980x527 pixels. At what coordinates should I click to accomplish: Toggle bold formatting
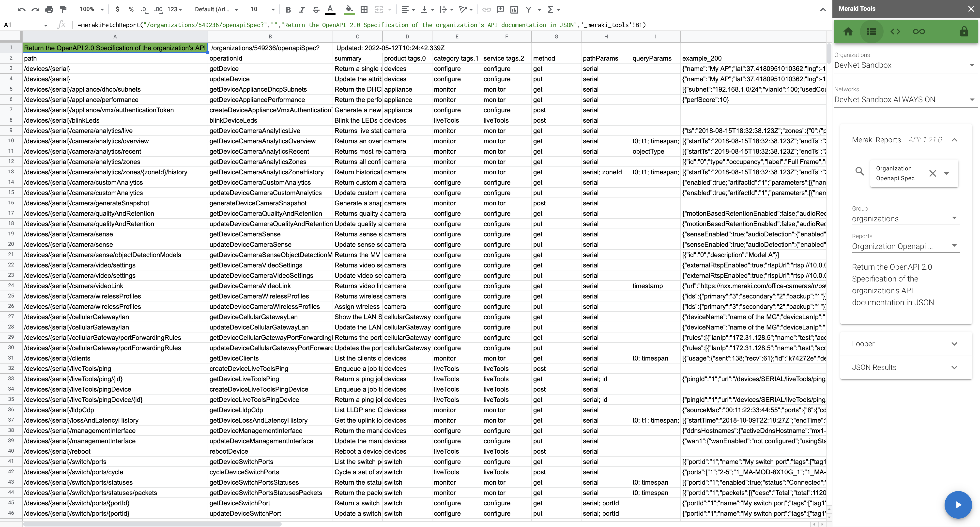pos(288,10)
